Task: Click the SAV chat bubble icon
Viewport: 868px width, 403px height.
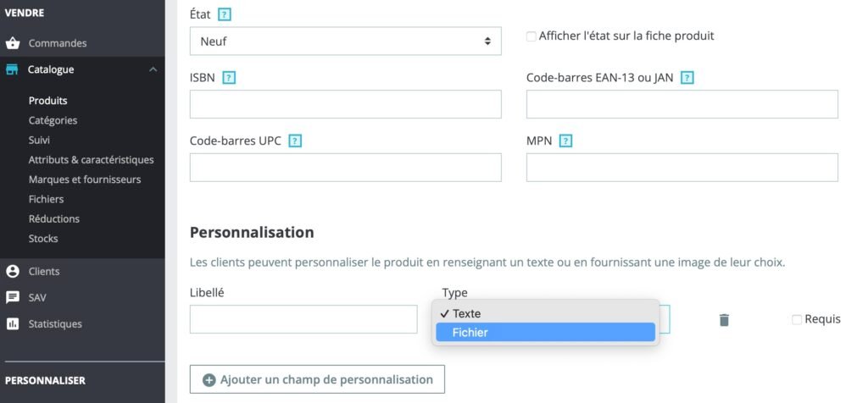Action: pos(12,298)
